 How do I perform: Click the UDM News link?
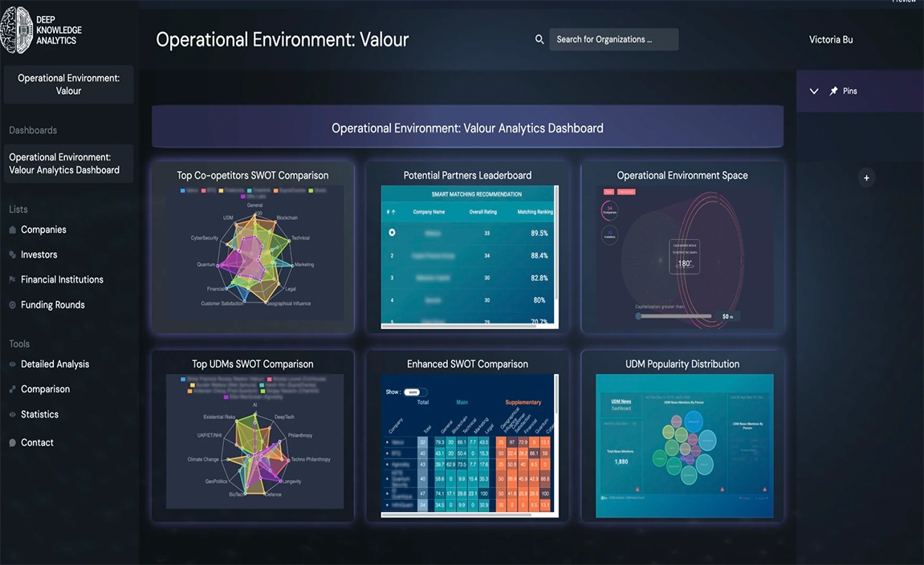[621, 401]
